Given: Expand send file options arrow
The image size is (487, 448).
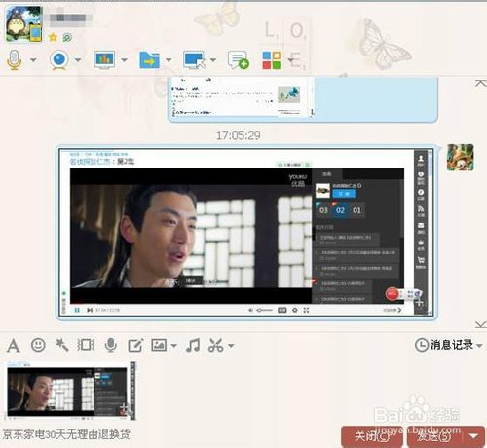Looking at the screenshot, I should [169, 60].
